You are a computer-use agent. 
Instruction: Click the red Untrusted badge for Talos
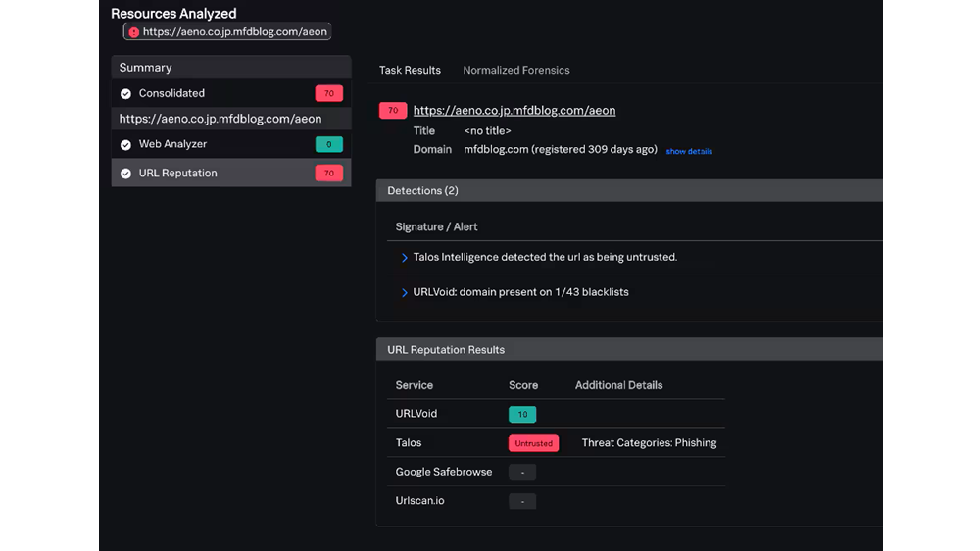click(533, 443)
